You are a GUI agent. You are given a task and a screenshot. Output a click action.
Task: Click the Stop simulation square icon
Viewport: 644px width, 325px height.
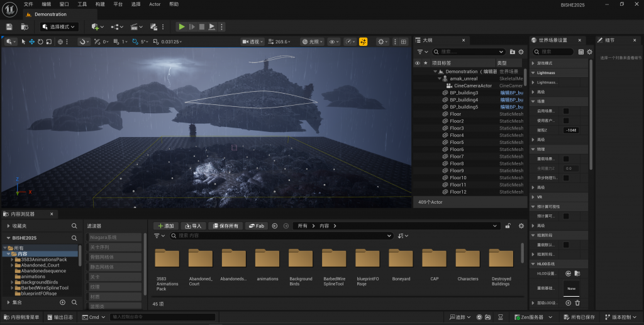click(202, 27)
